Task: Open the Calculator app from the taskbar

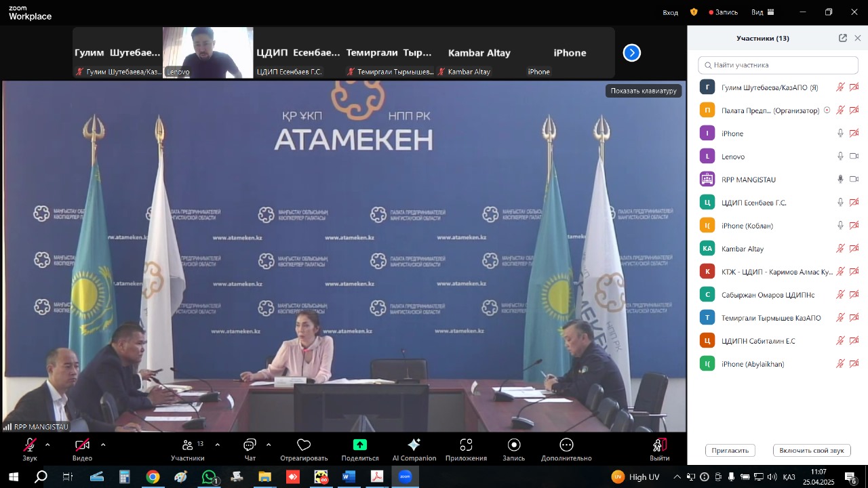Action: coord(125,477)
